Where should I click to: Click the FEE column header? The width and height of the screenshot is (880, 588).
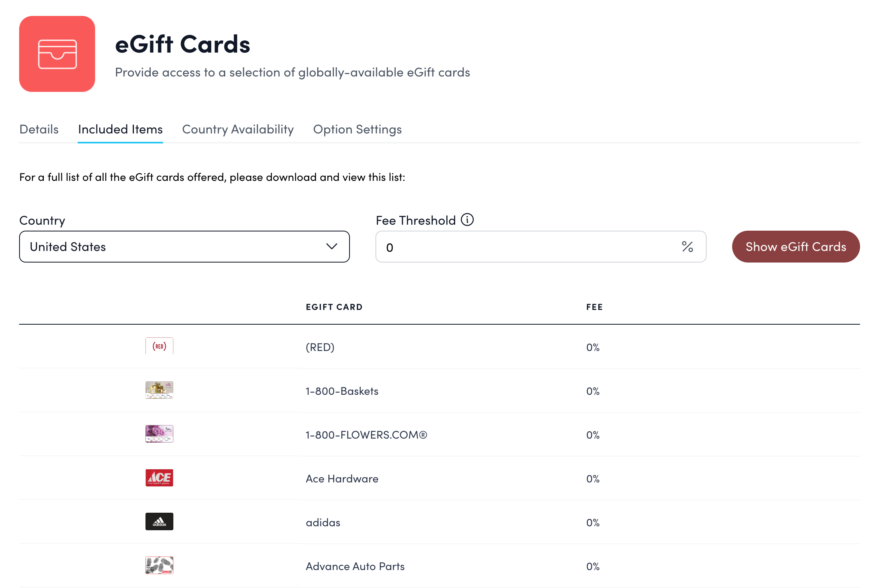[594, 307]
